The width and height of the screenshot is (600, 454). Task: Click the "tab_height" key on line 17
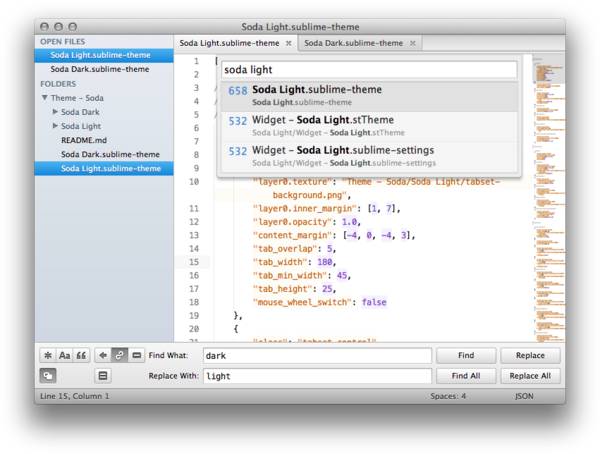pos(282,289)
